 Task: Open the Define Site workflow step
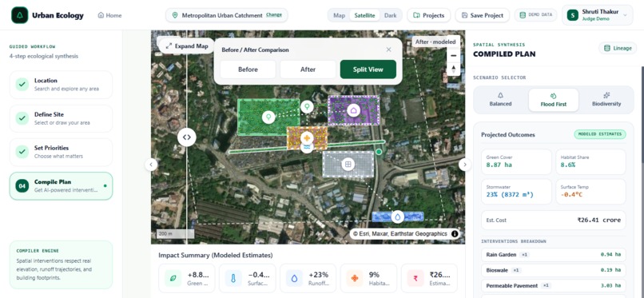coord(61,118)
